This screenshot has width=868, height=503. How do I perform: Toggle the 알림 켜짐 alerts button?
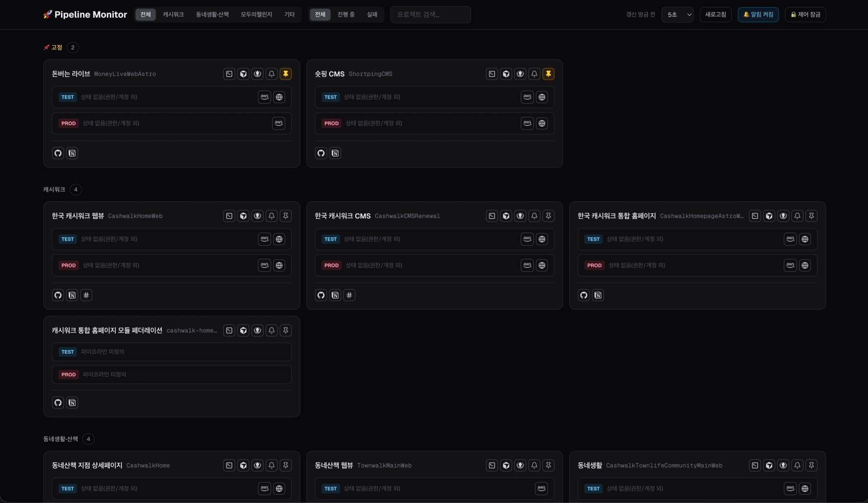point(758,14)
